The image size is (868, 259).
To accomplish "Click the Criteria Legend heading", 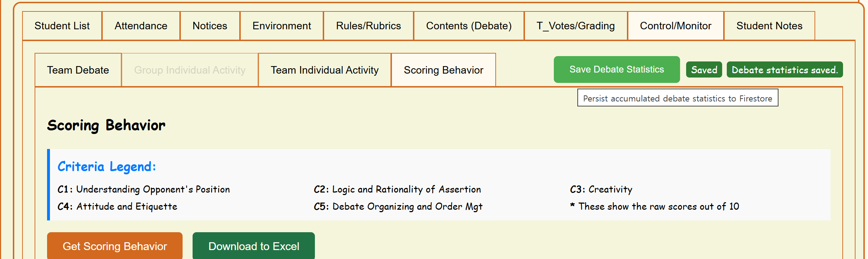I will [107, 166].
